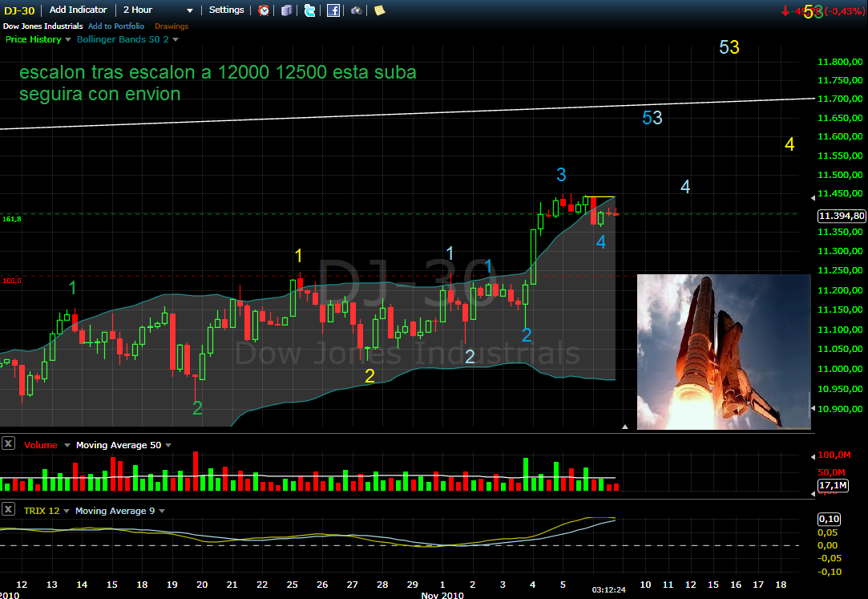Open the alarm clock alert icon
This screenshot has height=599, width=868.
264,10
